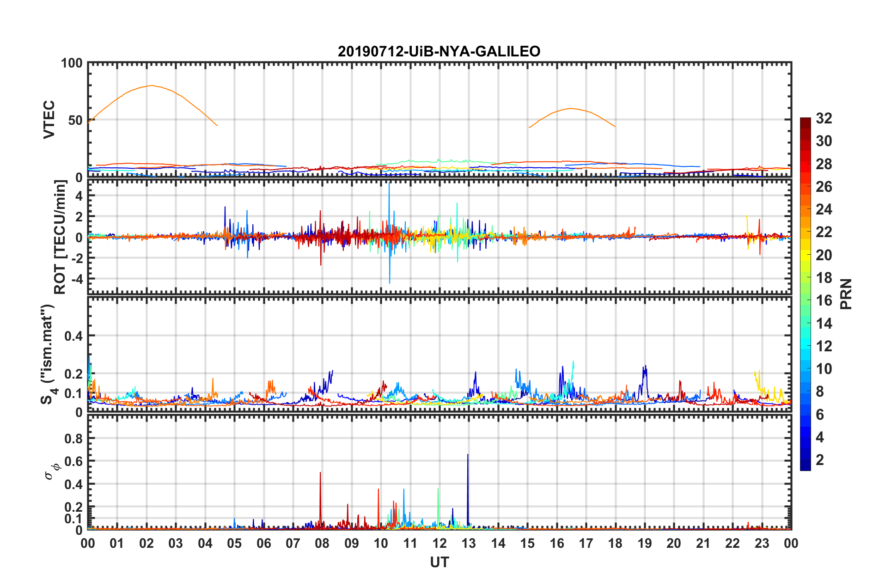Click the PRN colorbar label
The image size is (879, 588).
(846, 294)
